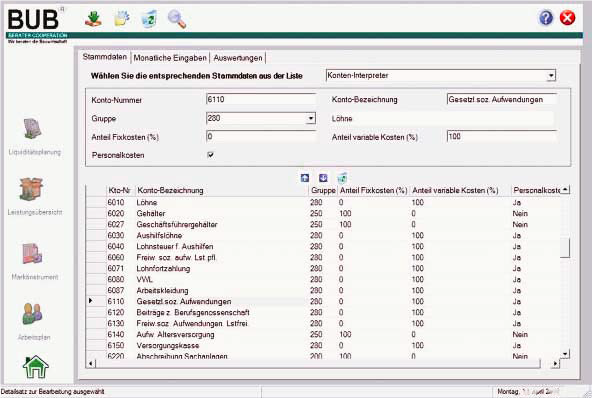The image size is (592, 398).
Task: Sort by Anteil Fixkosten (%) column header
Action: pos(374,190)
